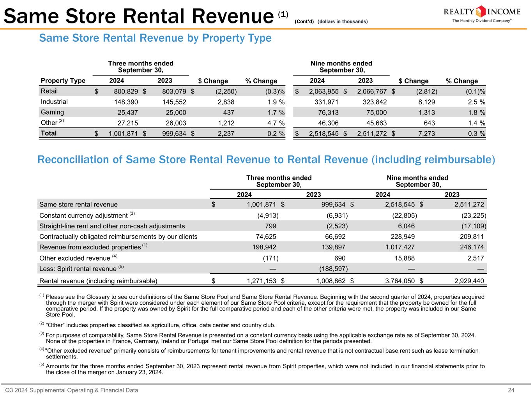The height and width of the screenshot is (399, 532).
Task: Select the Same Store Rental Revenue by Property Type heading
Action: pos(155,38)
